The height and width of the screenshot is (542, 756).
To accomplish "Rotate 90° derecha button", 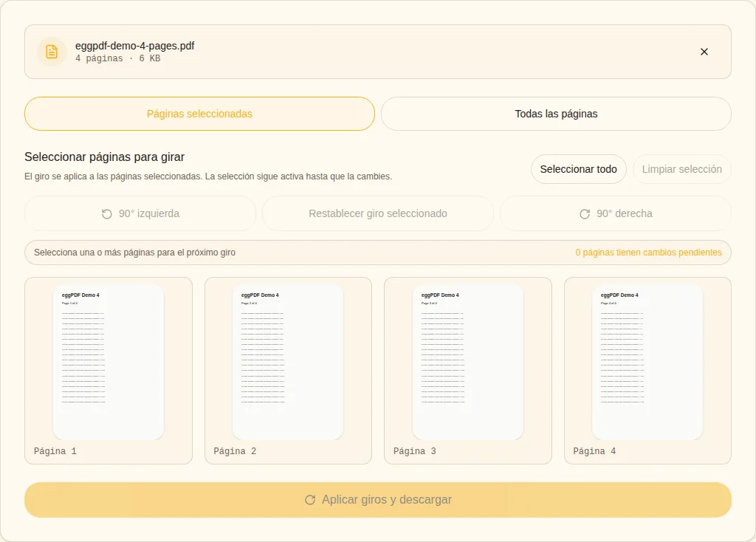I will (616, 213).
